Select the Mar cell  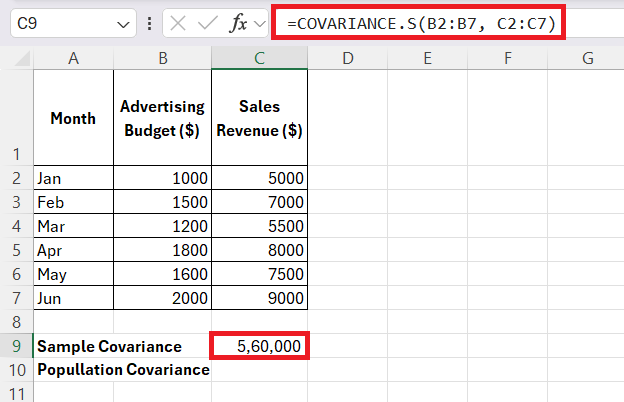pos(74,226)
